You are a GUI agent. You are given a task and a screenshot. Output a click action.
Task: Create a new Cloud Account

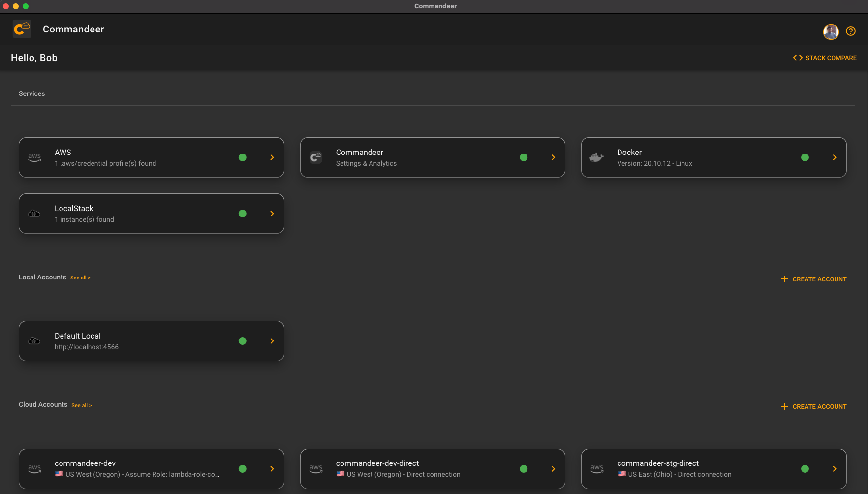click(814, 407)
